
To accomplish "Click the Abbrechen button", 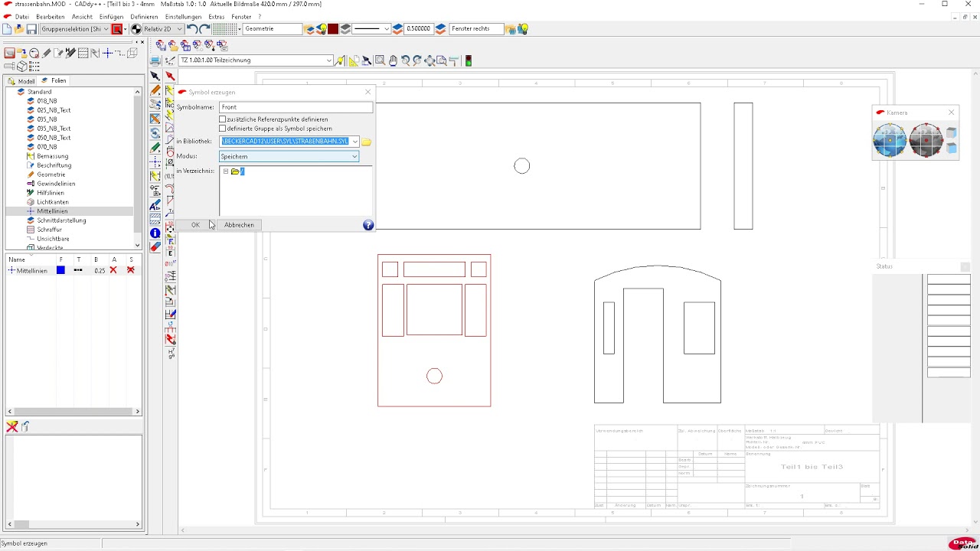I will click(x=239, y=225).
